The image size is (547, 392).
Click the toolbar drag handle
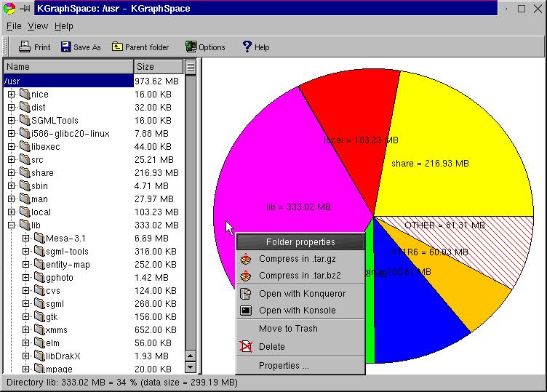tap(5, 47)
